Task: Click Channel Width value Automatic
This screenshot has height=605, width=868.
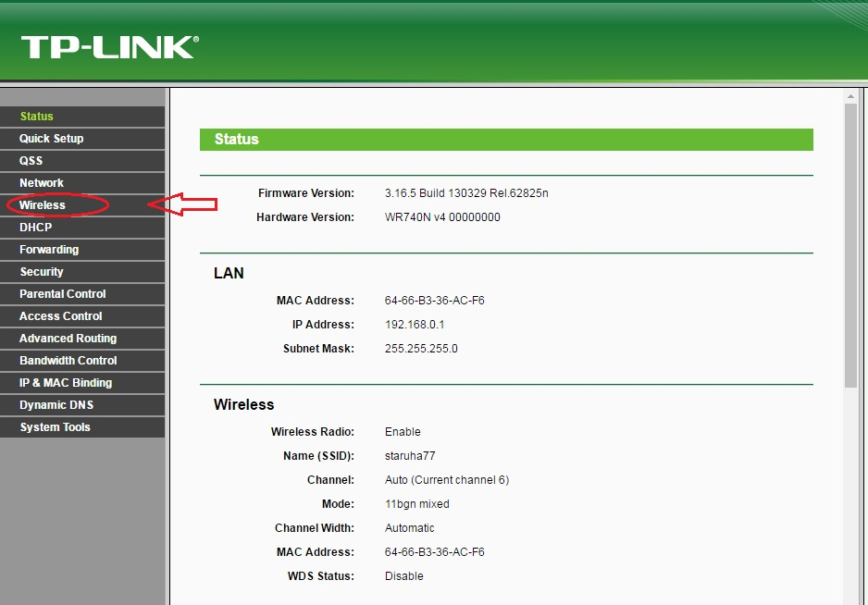Action: 410,528
